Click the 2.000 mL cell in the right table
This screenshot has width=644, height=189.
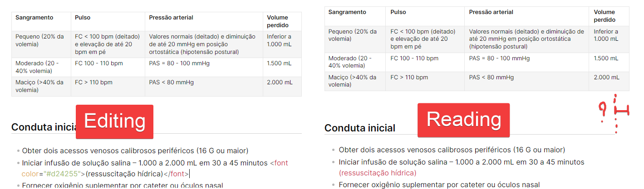(606, 78)
